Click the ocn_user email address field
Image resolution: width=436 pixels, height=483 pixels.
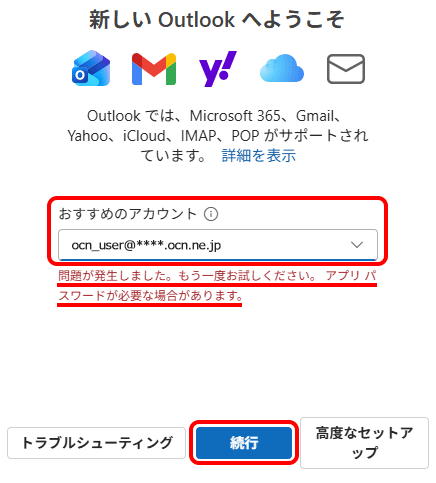pyautogui.click(x=218, y=245)
